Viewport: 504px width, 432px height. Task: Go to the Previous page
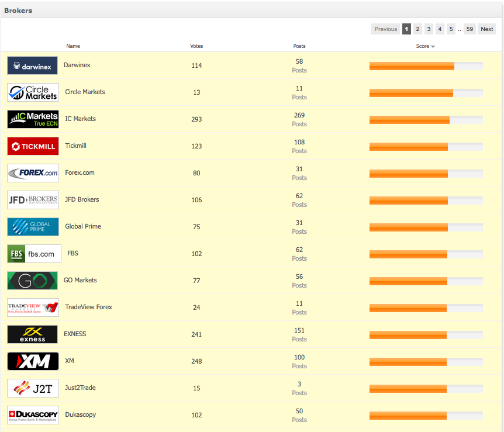tap(385, 29)
